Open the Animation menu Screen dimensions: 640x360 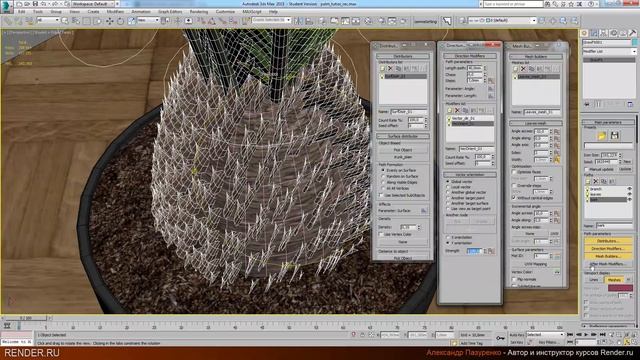tap(141, 12)
